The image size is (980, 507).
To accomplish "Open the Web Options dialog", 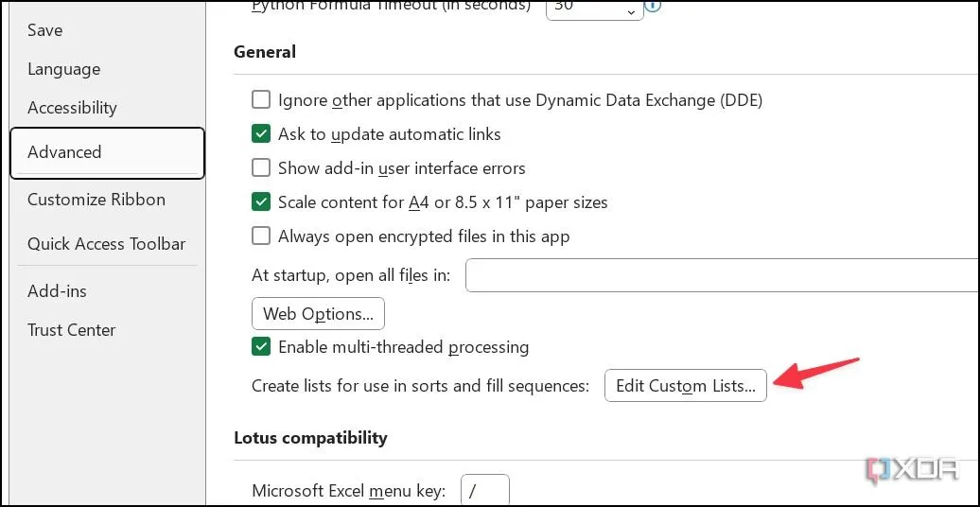I will tap(318, 314).
